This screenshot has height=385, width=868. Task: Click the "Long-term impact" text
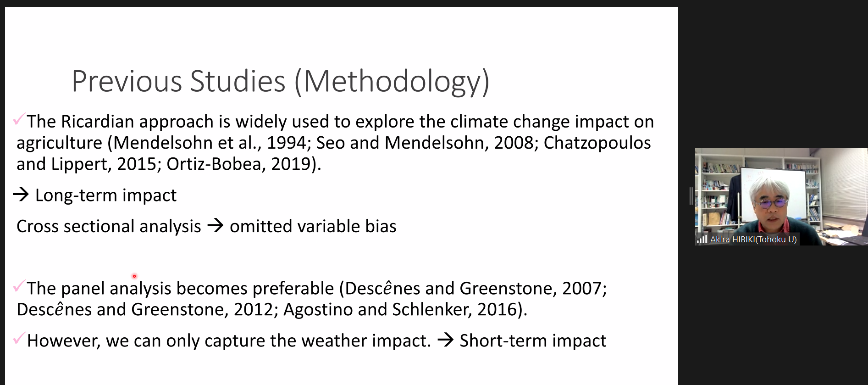point(106,195)
